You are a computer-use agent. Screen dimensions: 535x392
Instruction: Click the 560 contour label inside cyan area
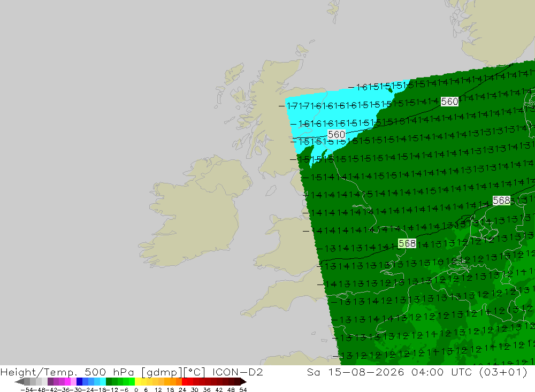point(337,135)
